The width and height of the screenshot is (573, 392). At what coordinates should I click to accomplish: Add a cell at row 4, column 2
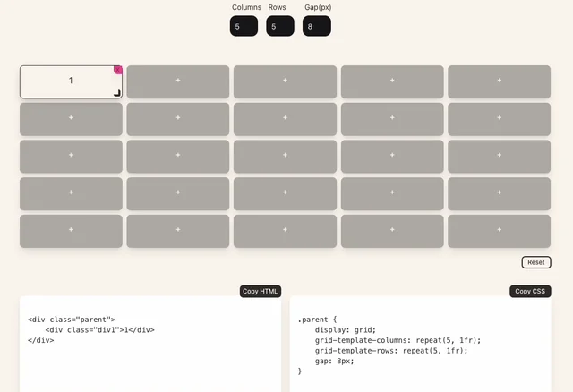tap(178, 193)
